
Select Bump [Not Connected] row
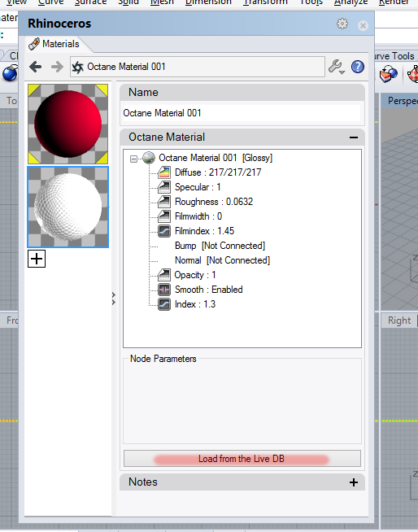(220, 246)
